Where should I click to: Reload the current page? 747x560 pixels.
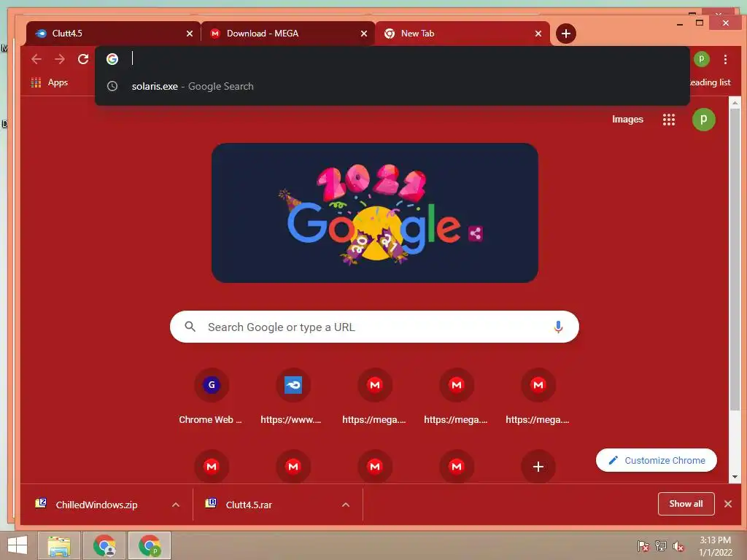pos(83,59)
